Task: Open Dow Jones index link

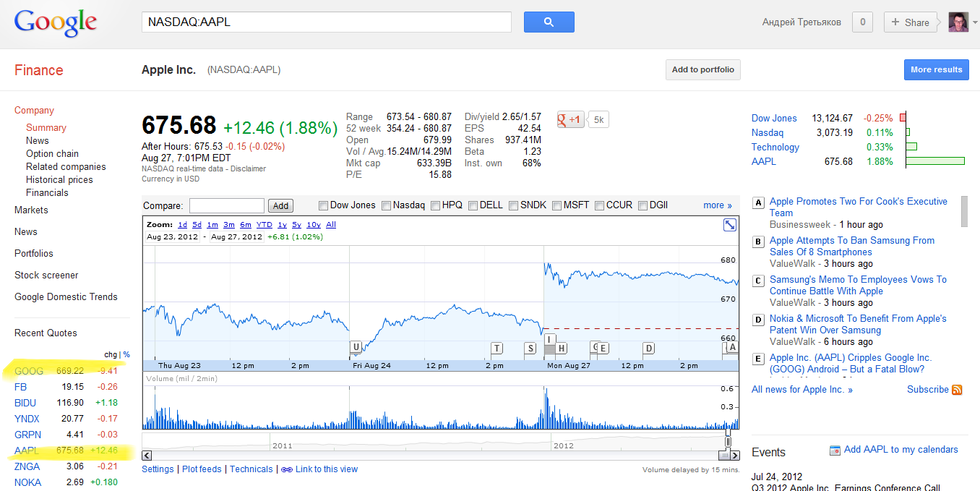Action: point(774,118)
